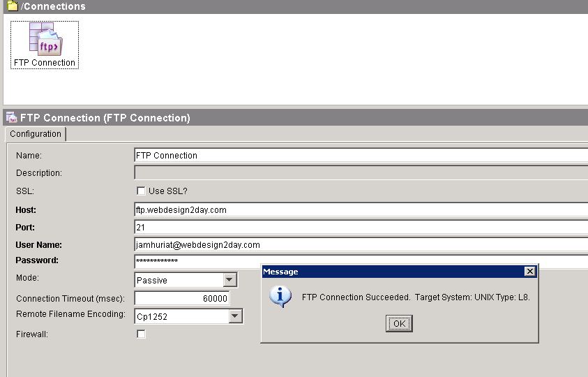Click the /Connections header text
Viewport: 588px width, 377px height.
[53, 6]
